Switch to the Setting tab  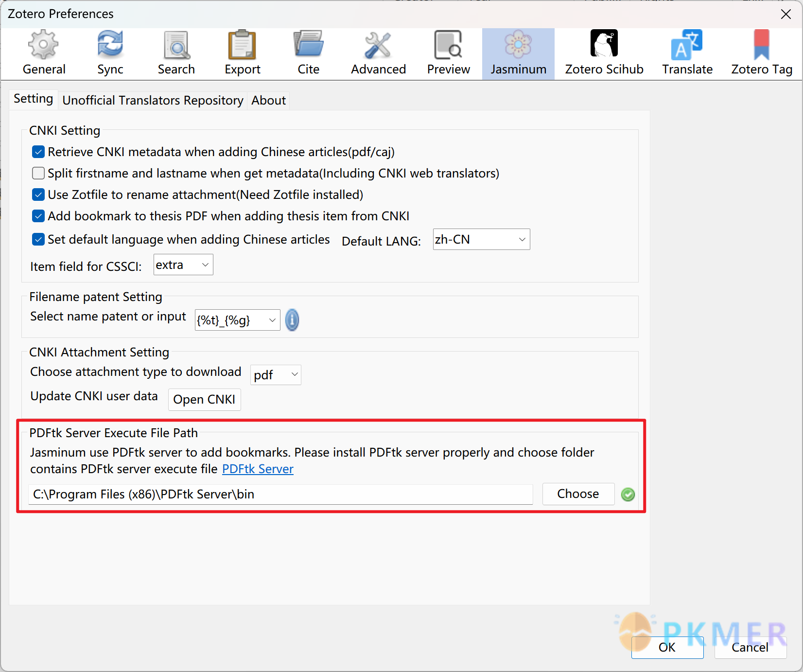coord(33,99)
